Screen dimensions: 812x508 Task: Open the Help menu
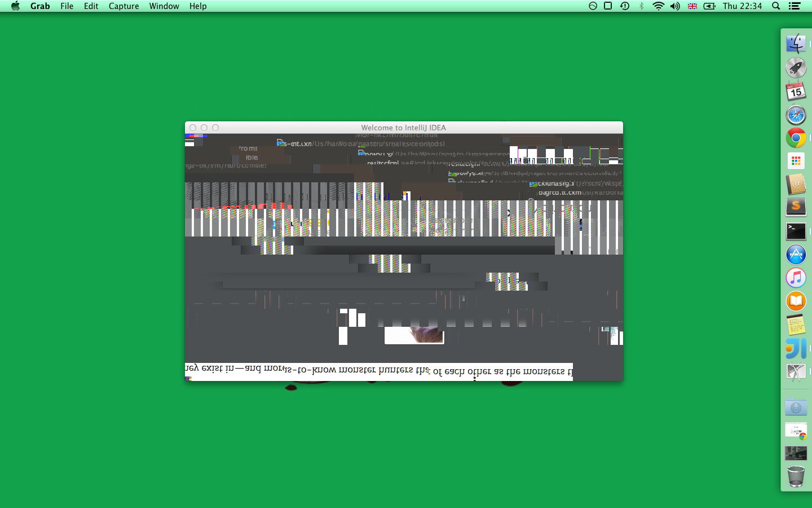[x=198, y=6]
